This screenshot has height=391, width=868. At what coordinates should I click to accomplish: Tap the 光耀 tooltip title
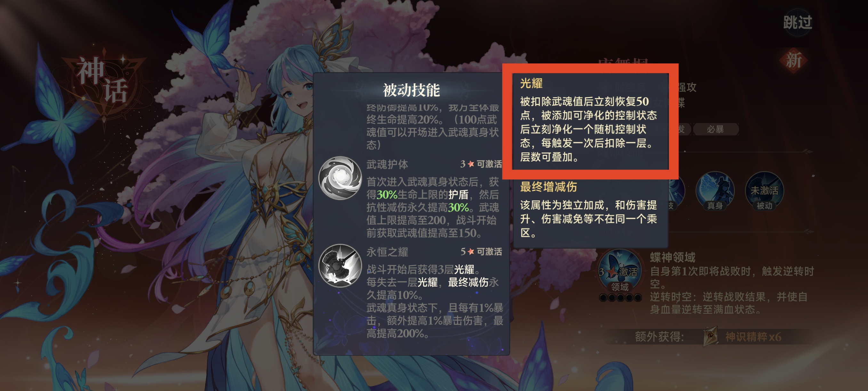pyautogui.click(x=531, y=83)
